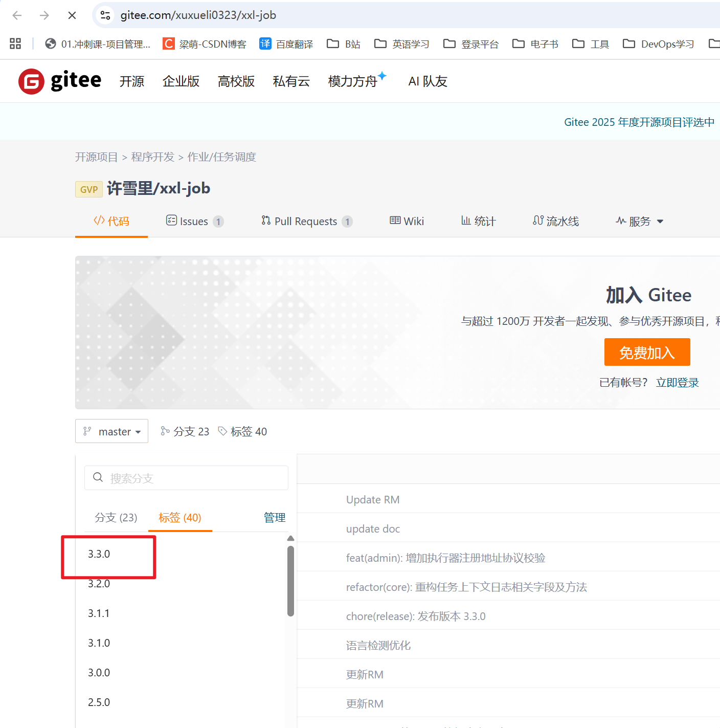Click the 免费加入 button
The width and height of the screenshot is (720, 728).
[647, 352]
